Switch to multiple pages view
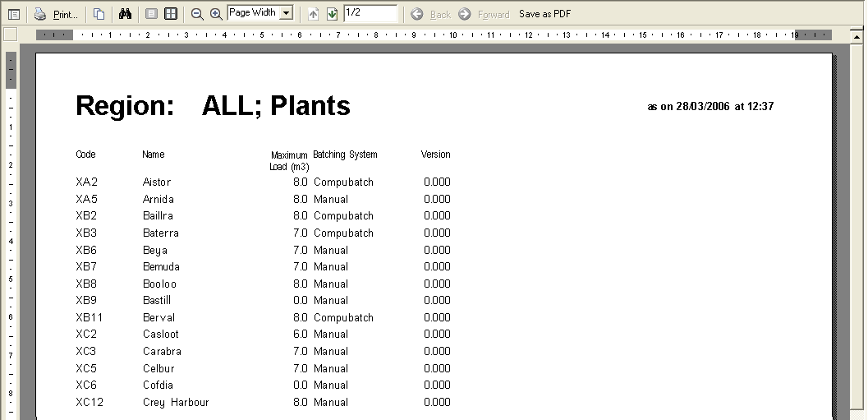The width and height of the screenshot is (868, 420). (170, 14)
